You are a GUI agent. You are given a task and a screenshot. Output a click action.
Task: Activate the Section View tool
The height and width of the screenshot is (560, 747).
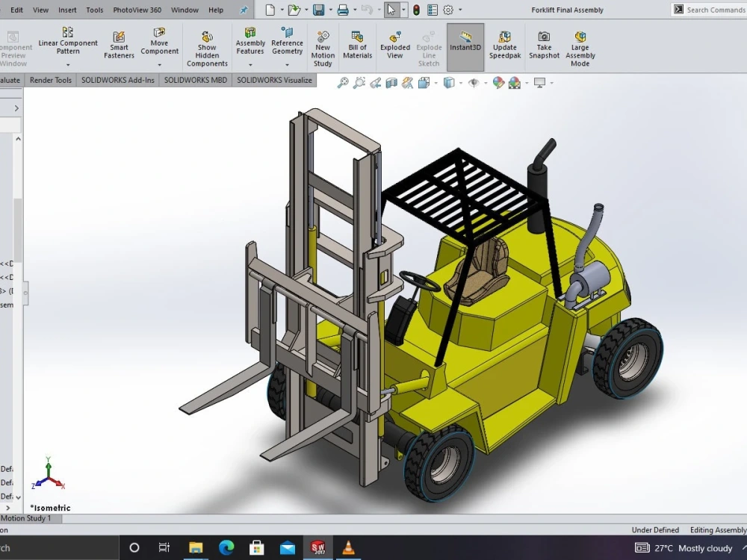pyautogui.click(x=390, y=82)
